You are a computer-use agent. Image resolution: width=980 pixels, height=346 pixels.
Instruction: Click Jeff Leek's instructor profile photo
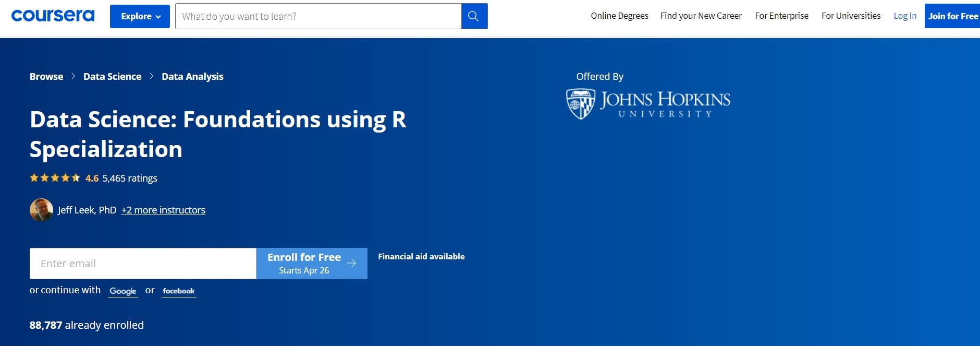(x=41, y=210)
